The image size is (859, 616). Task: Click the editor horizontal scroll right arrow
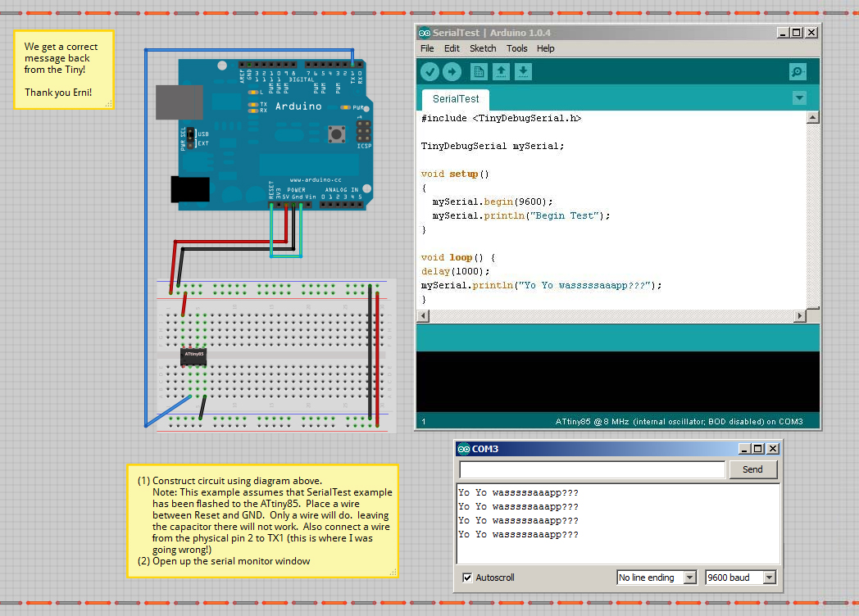coord(800,316)
